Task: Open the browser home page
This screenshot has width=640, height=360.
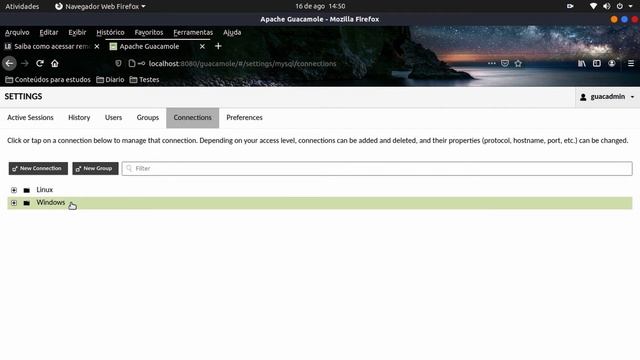Action: pyautogui.click(x=55, y=63)
